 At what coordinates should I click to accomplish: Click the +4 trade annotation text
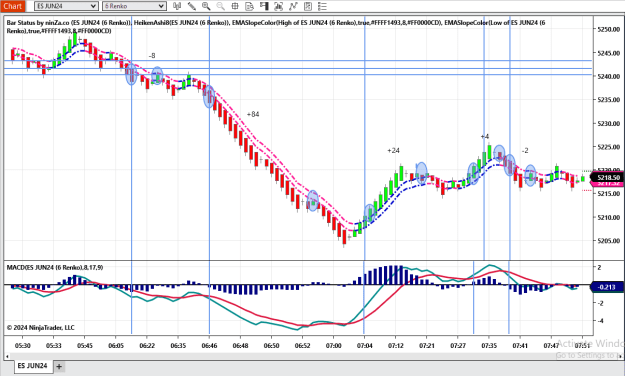click(x=485, y=136)
